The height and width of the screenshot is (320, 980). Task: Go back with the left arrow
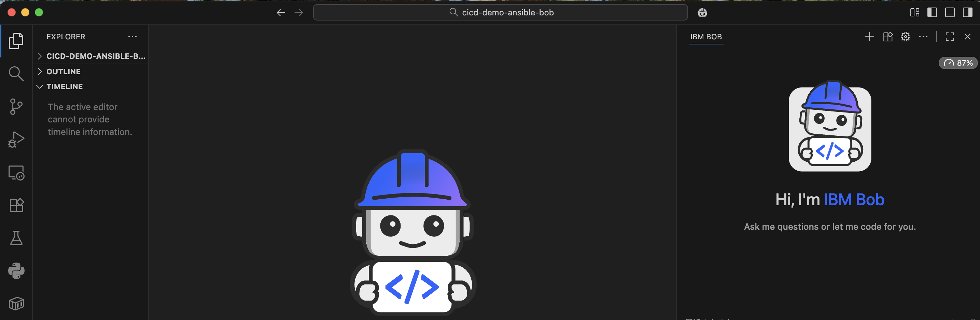(281, 13)
